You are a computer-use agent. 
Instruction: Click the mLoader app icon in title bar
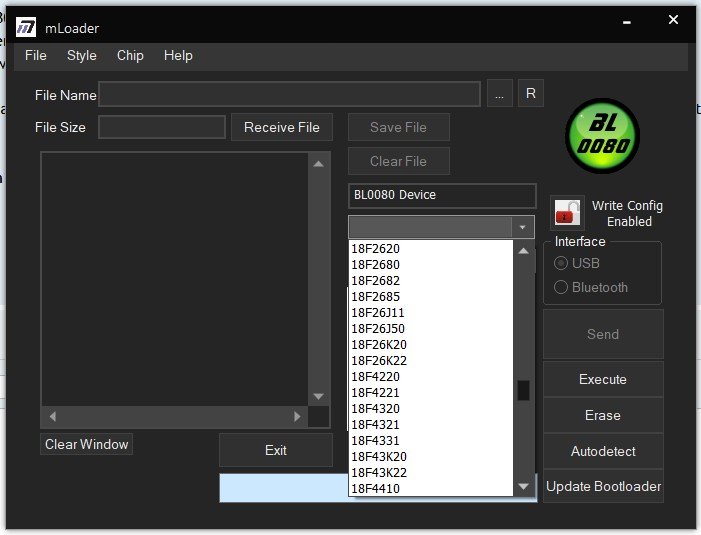[x=26, y=28]
